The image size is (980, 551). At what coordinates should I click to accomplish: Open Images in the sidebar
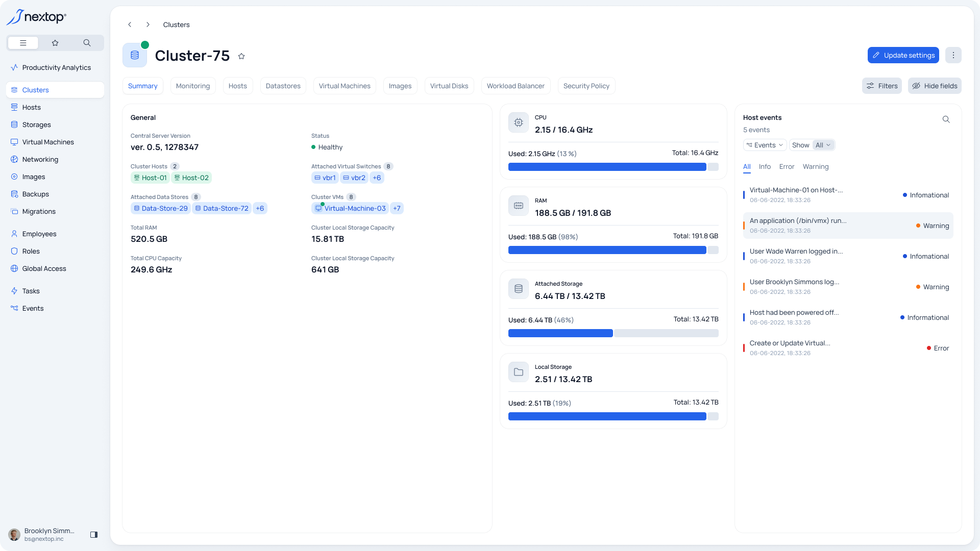pos(55,177)
